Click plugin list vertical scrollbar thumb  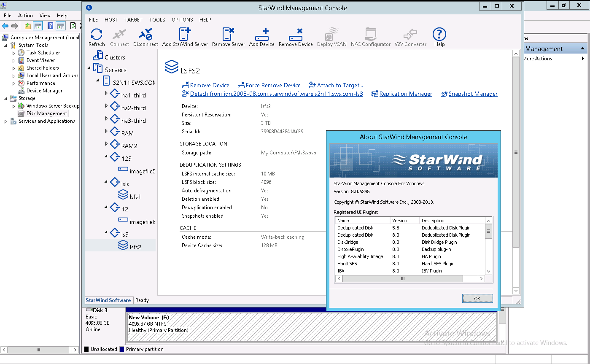pos(488,231)
